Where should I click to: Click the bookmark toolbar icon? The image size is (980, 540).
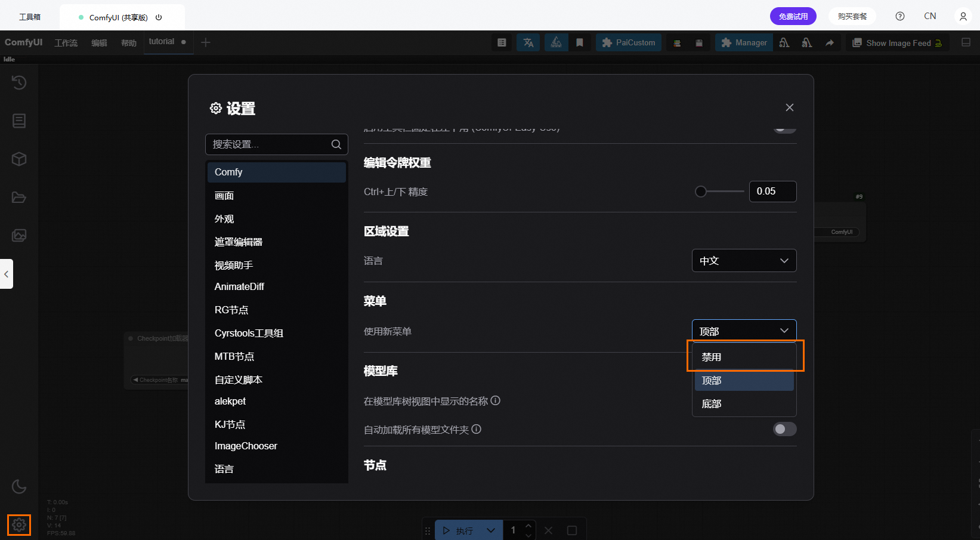coord(579,42)
